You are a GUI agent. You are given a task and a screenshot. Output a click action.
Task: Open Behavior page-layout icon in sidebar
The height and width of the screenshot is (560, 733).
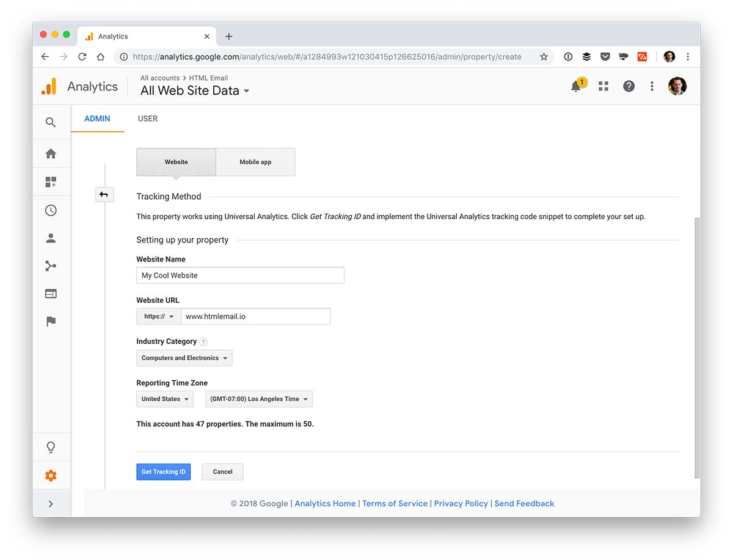coord(51,294)
